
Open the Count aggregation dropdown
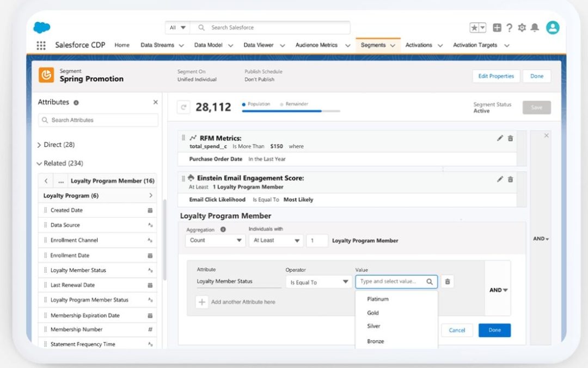pos(215,240)
